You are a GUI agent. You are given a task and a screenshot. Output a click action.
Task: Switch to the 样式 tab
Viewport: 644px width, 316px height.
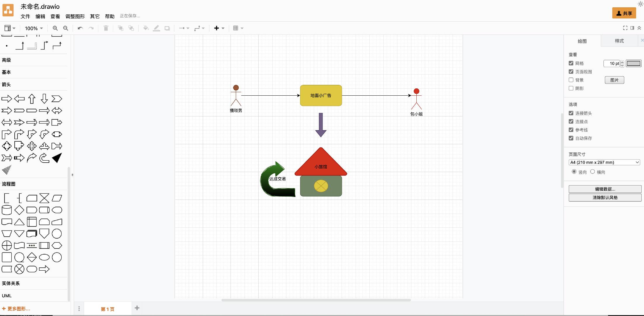tap(619, 41)
